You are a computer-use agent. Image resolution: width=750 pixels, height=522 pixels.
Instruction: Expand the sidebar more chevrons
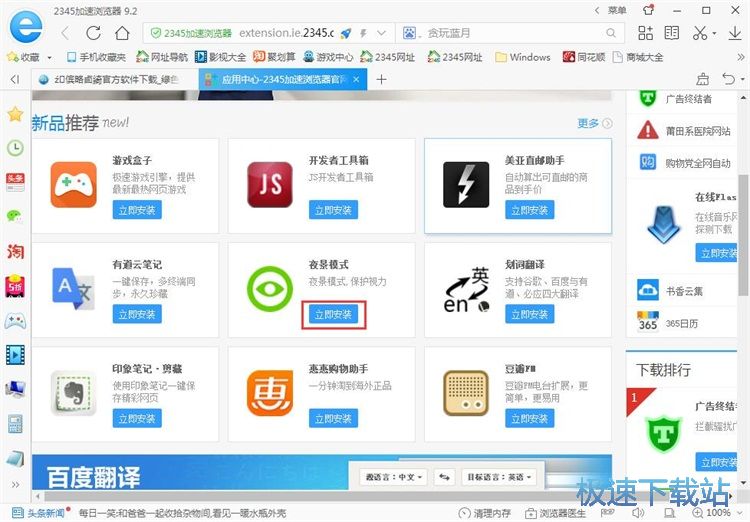click(x=15, y=485)
